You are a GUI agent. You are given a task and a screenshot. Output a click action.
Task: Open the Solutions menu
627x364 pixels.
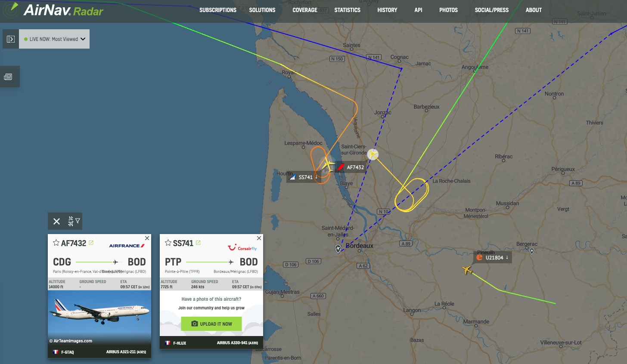coord(262,10)
